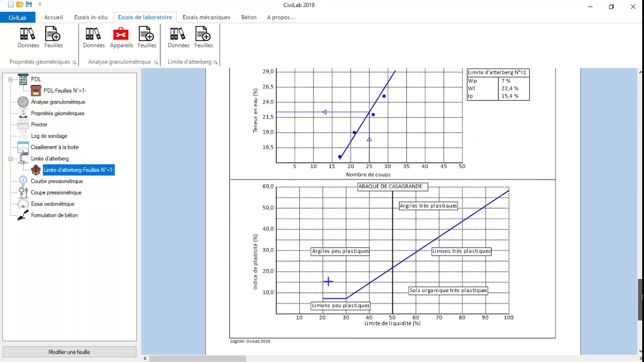Click the Coupe pressiométrique tree icon
644x362 pixels.
[x=23, y=193]
